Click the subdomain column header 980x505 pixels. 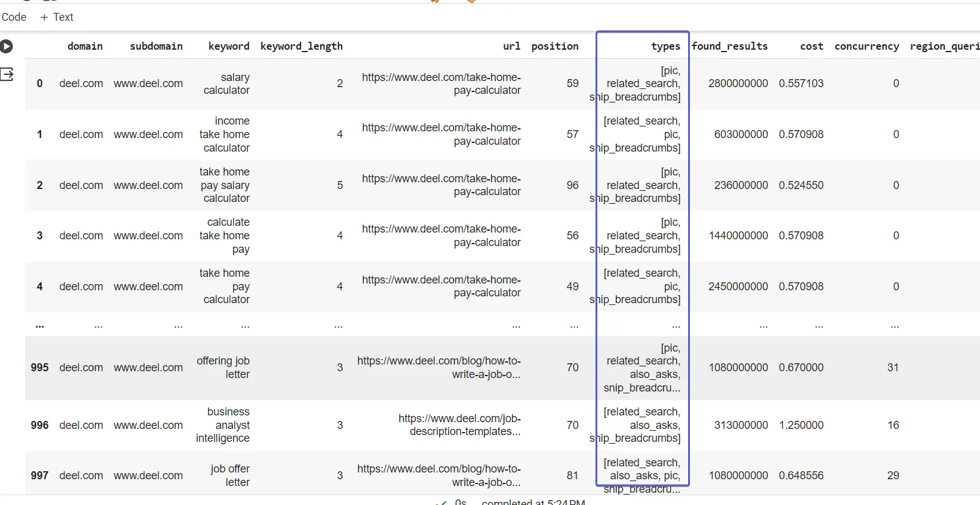tap(156, 46)
